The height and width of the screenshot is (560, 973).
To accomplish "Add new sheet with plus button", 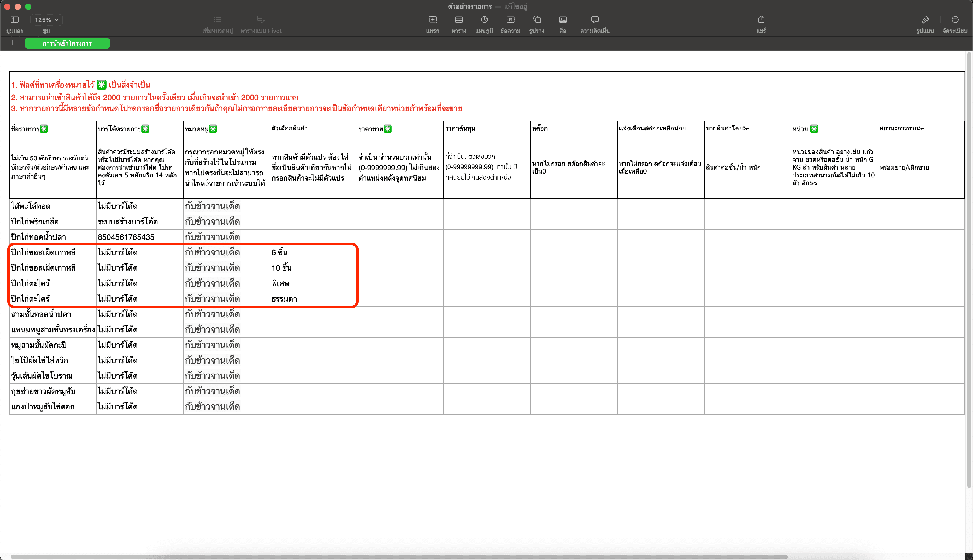I will [12, 43].
